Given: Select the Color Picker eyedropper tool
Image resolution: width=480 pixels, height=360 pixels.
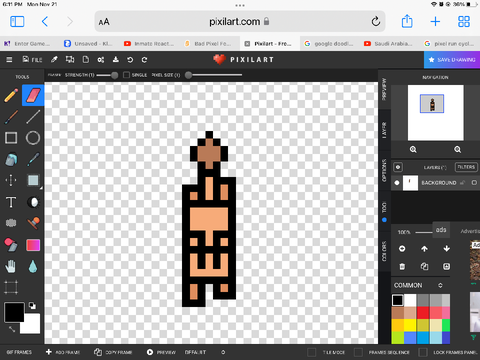Looking at the screenshot, I should (33, 160).
